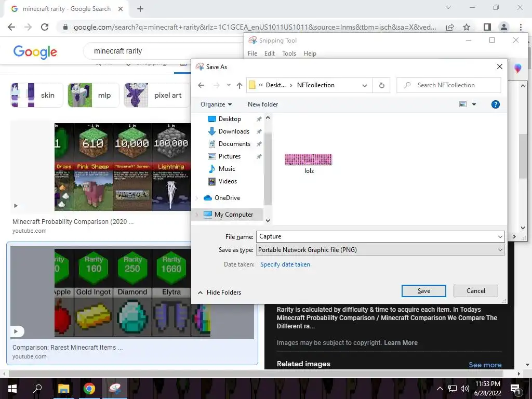The image size is (532, 399).
Task: Open Videos in navigation pane
Action: pyautogui.click(x=228, y=181)
